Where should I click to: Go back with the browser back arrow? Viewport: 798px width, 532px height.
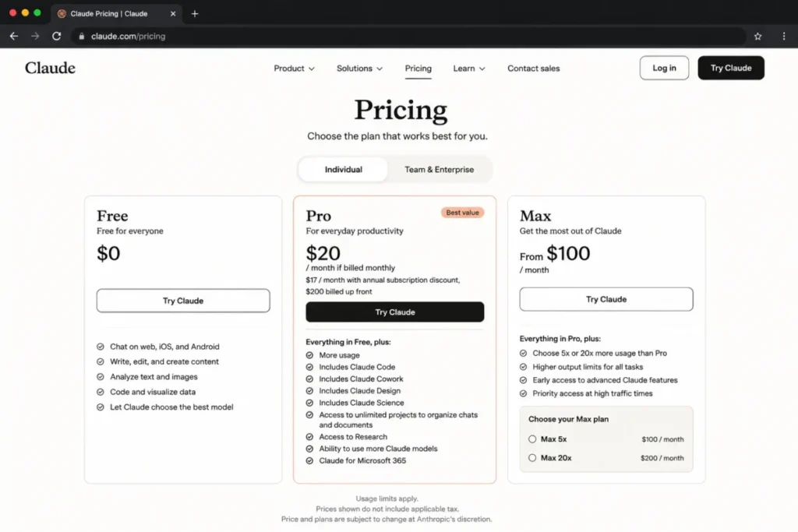pos(14,36)
